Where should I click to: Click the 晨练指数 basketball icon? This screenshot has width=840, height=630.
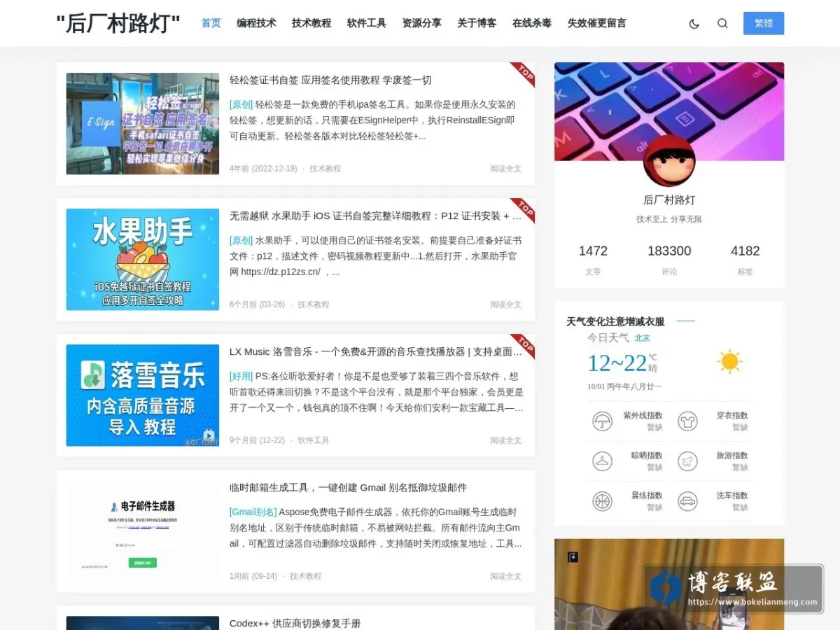[x=602, y=501]
